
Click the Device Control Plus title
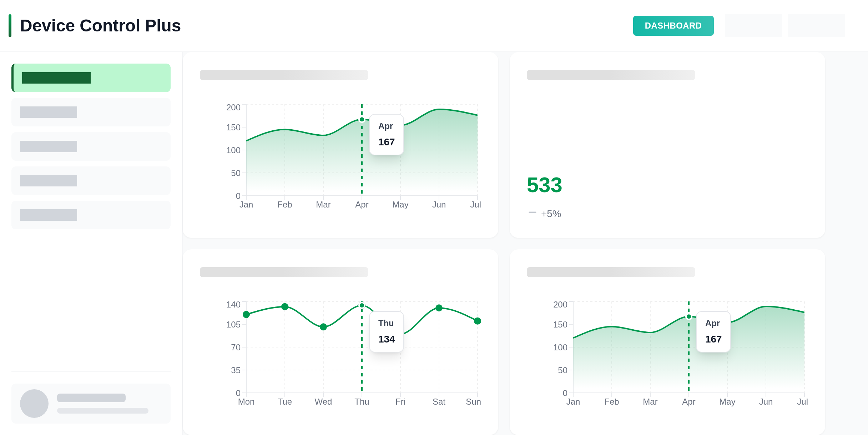tap(100, 26)
